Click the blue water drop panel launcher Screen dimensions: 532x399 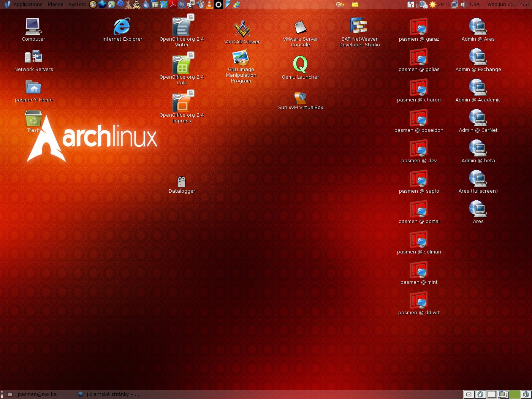coord(146,5)
